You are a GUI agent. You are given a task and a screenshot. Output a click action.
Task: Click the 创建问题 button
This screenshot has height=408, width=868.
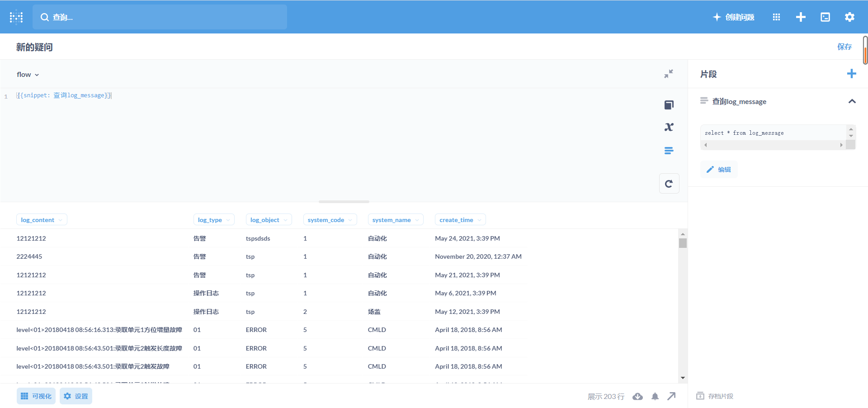(x=734, y=17)
